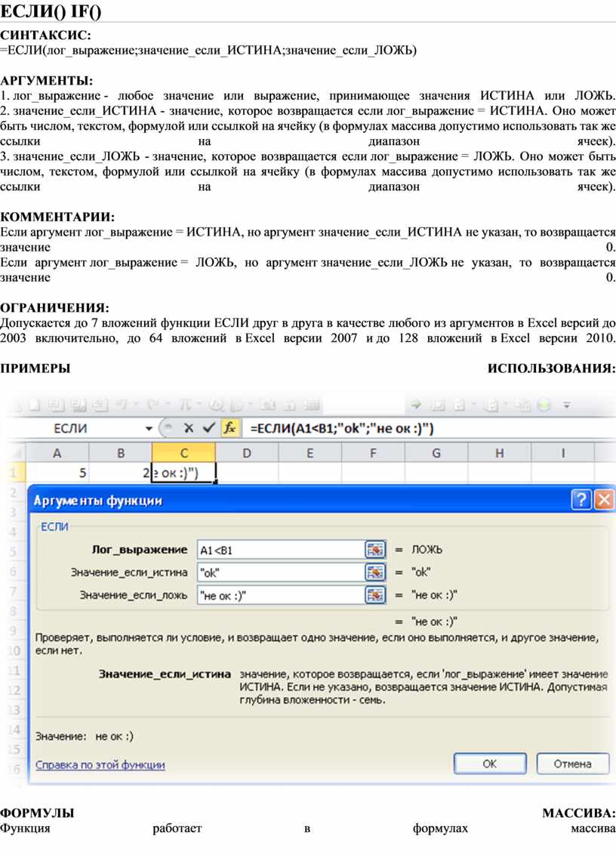616x857 pixels.
Task: Focus the Значение_если_истина input containing "ok"
Action: click(x=281, y=572)
